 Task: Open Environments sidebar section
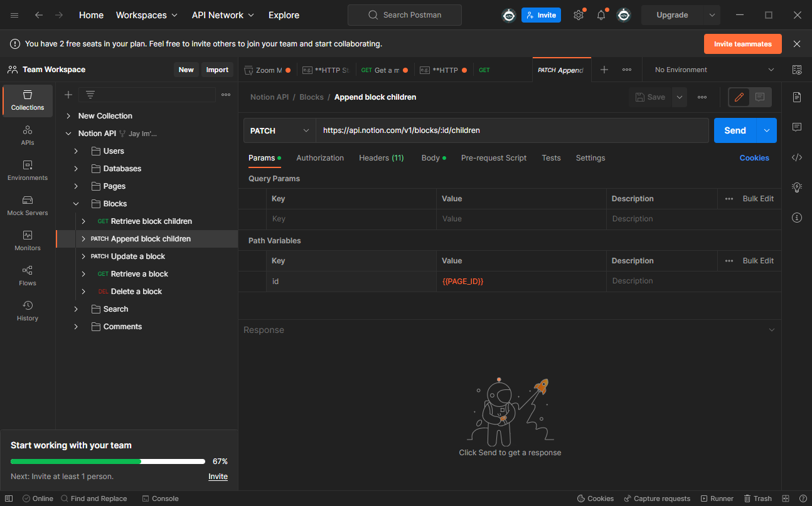(x=28, y=171)
